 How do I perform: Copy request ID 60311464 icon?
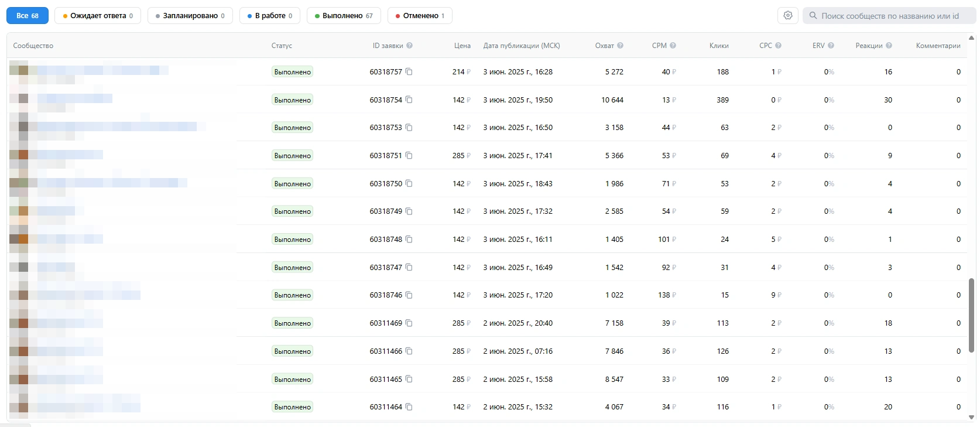(409, 407)
